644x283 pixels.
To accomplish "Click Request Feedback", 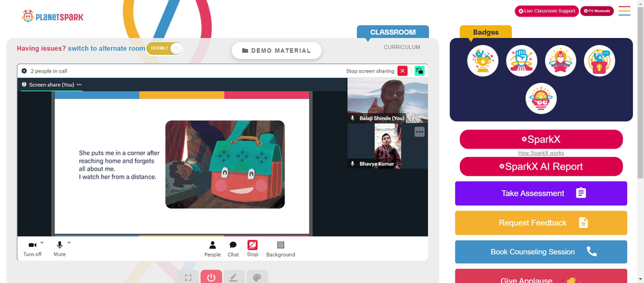I will pyautogui.click(x=541, y=223).
